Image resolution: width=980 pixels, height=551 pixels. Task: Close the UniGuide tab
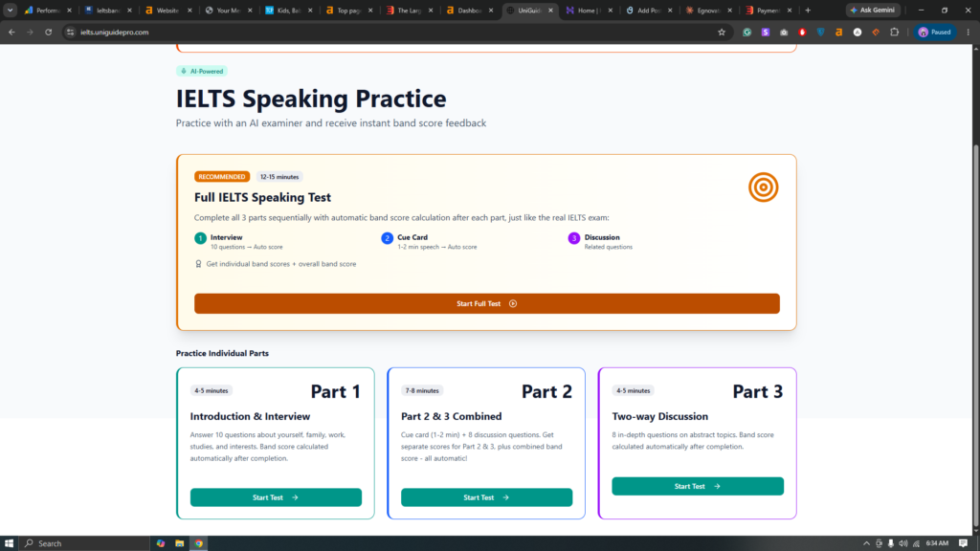point(550,10)
